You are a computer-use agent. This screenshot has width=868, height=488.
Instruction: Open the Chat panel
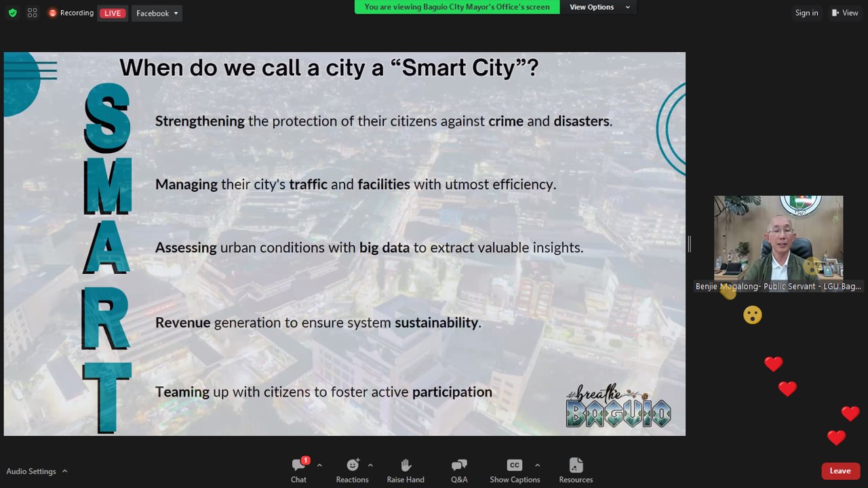[298, 470]
